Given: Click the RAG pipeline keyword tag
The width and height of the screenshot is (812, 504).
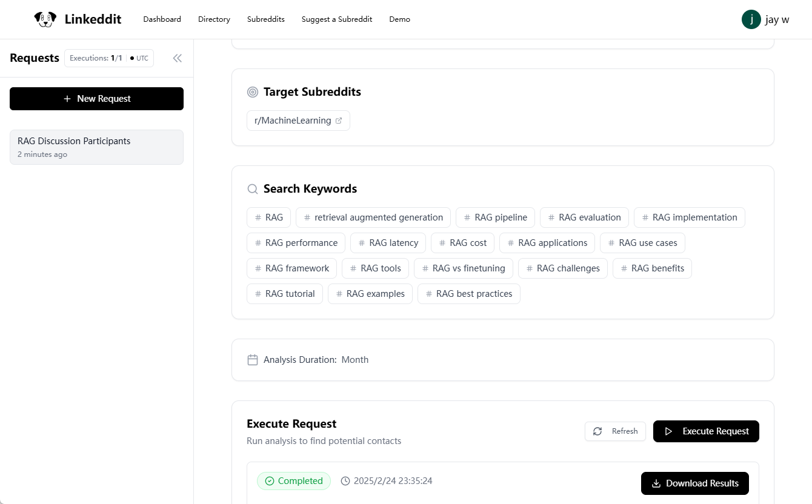Looking at the screenshot, I should (495, 217).
